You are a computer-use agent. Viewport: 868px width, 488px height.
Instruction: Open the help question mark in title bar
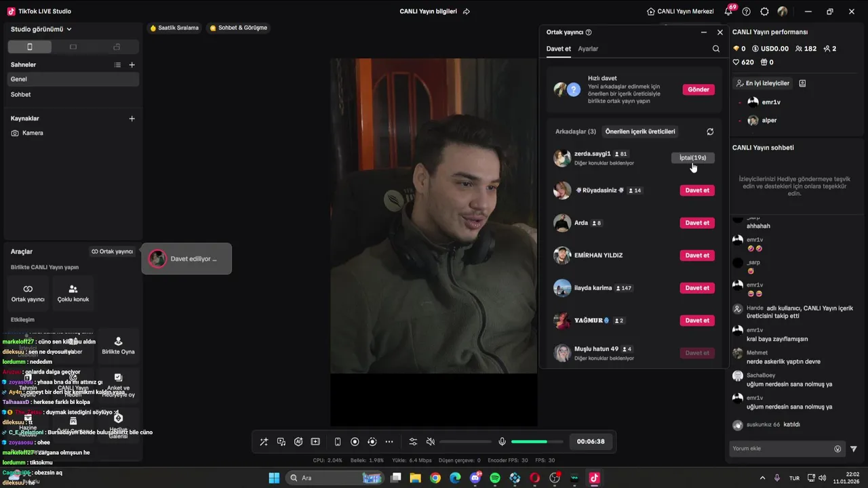(x=747, y=12)
